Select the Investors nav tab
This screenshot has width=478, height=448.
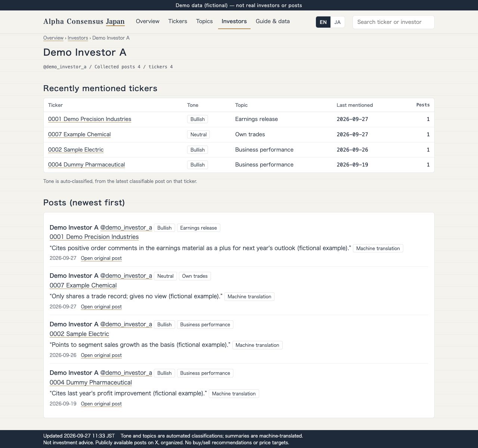point(234,21)
